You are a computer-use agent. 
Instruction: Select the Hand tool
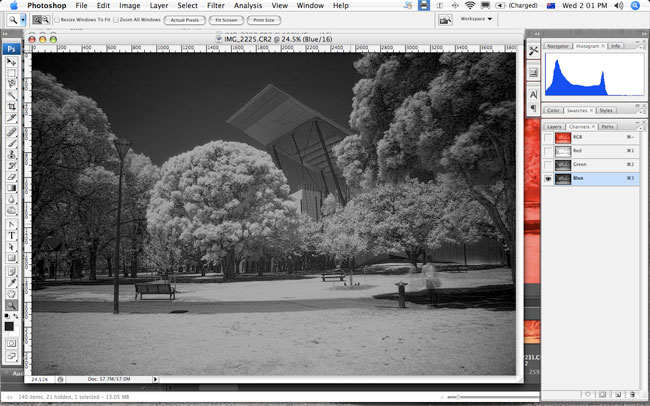click(x=12, y=294)
